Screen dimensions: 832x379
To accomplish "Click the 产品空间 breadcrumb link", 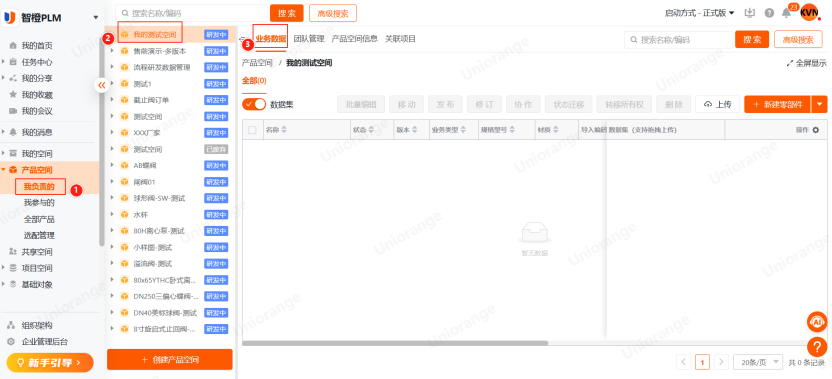I will 257,63.
